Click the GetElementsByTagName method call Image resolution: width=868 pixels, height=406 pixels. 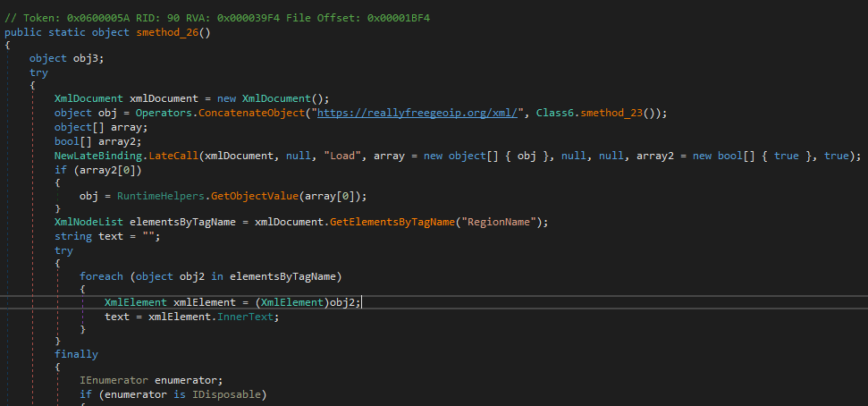point(391,222)
